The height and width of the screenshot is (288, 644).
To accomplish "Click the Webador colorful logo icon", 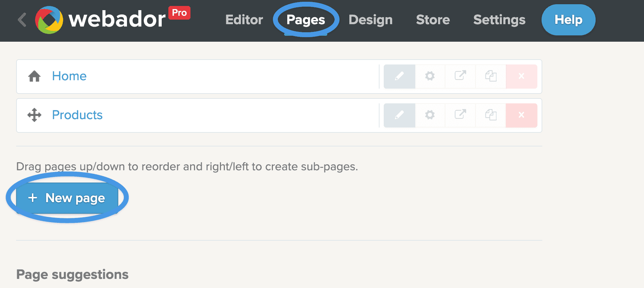I will pyautogui.click(x=49, y=20).
